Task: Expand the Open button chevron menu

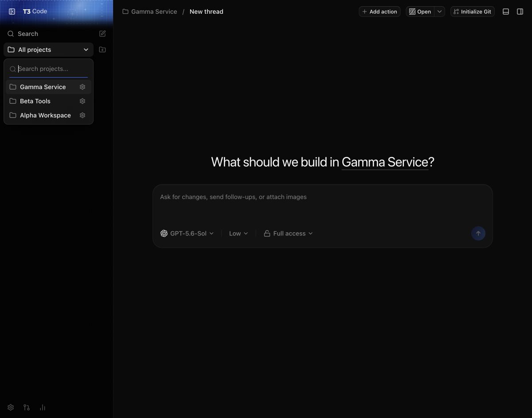Action: (439, 12)
